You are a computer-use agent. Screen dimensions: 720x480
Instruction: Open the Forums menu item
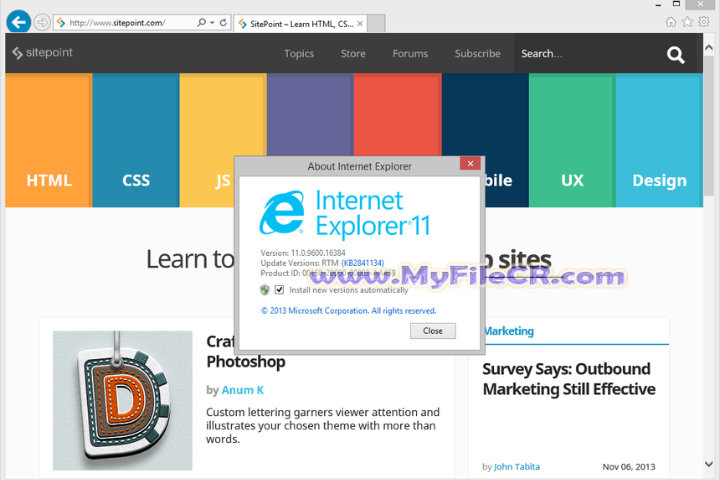(410, 54)
